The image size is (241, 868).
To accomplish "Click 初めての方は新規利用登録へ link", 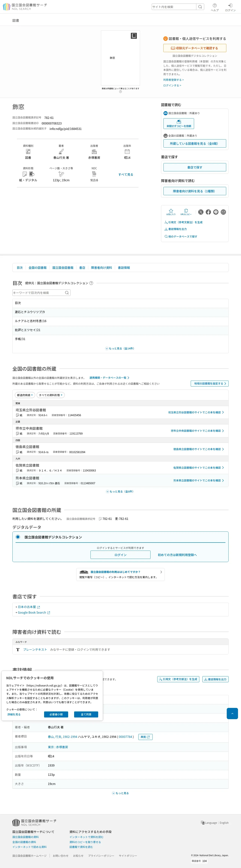I will pyautogui.click(x=177, y=555).
